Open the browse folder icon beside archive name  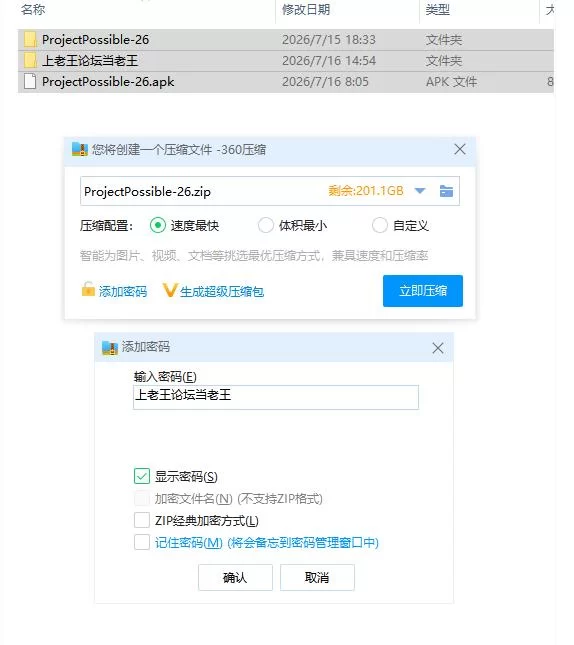click(x=446, y=191)
